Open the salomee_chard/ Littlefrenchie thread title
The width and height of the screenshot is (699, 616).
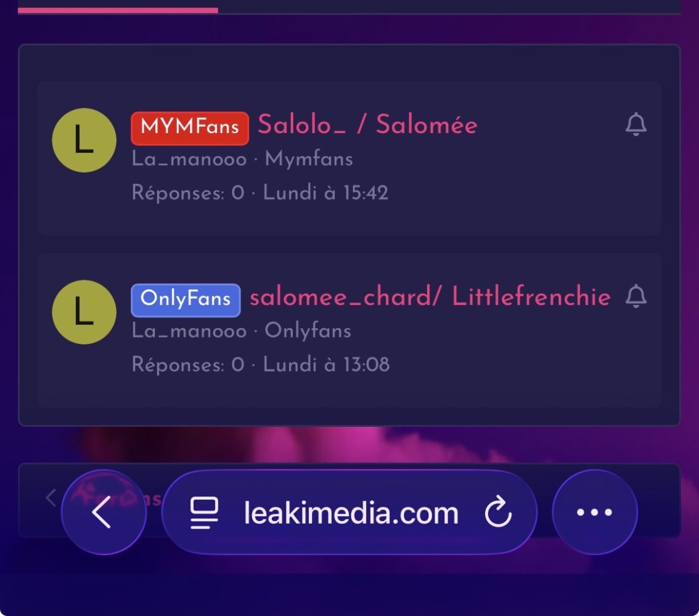click(x=430, y=297)
